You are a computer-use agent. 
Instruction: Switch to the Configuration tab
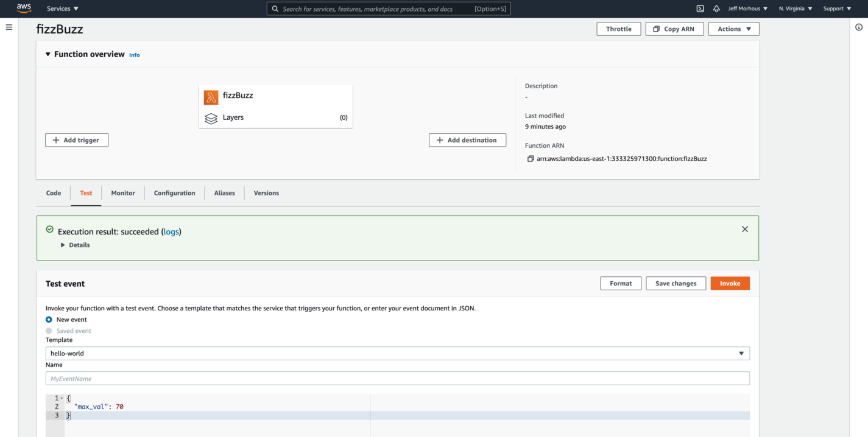coord(174,193)
